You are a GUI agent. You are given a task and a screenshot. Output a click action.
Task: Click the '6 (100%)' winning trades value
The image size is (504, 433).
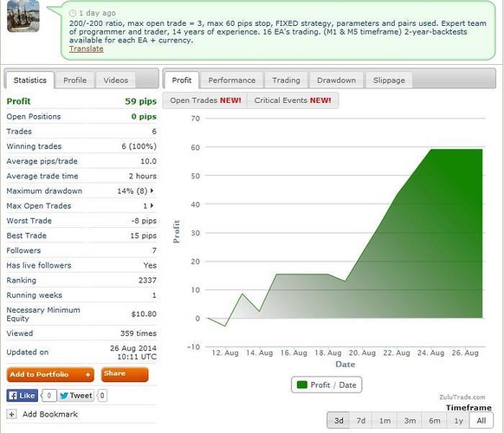(139, 146)
